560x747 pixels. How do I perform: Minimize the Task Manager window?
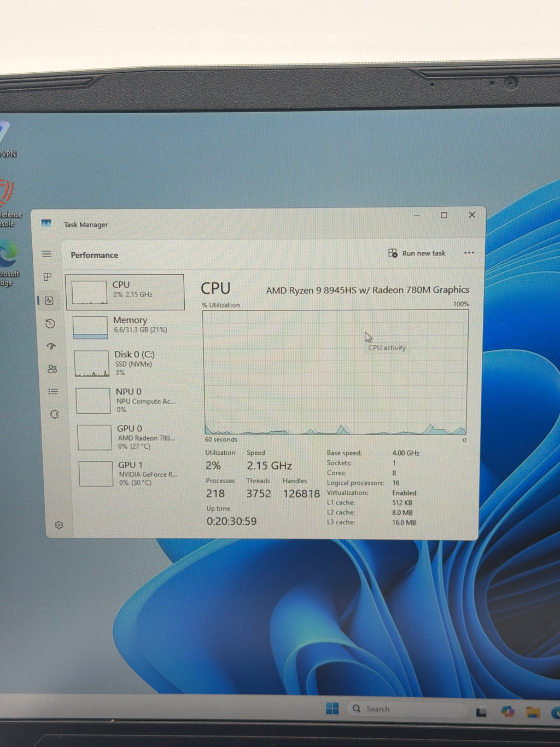coord(417,216)
